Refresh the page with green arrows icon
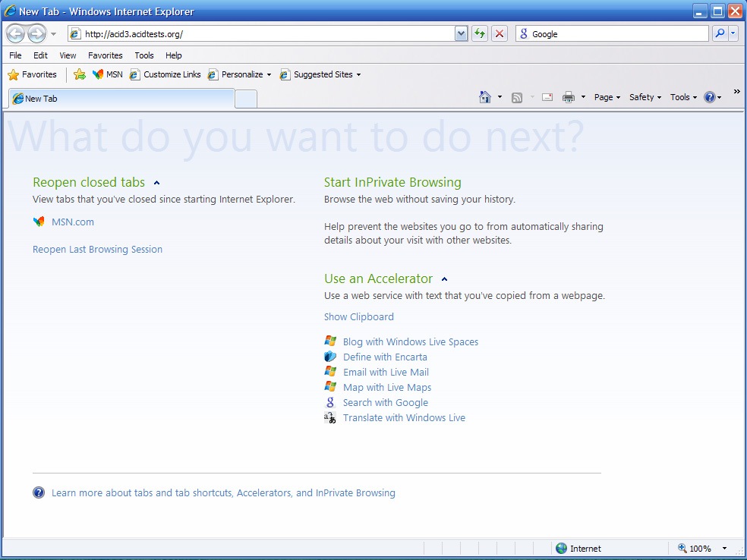 pyautogui.click(x=480, y=34)
